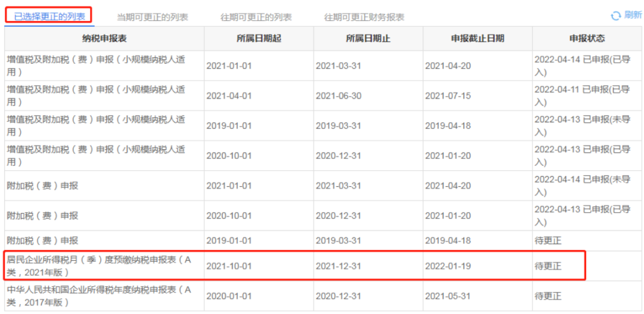
Task: Click 待更正 status in 企业所得税年度 row
Action: (x=548, y=296)
